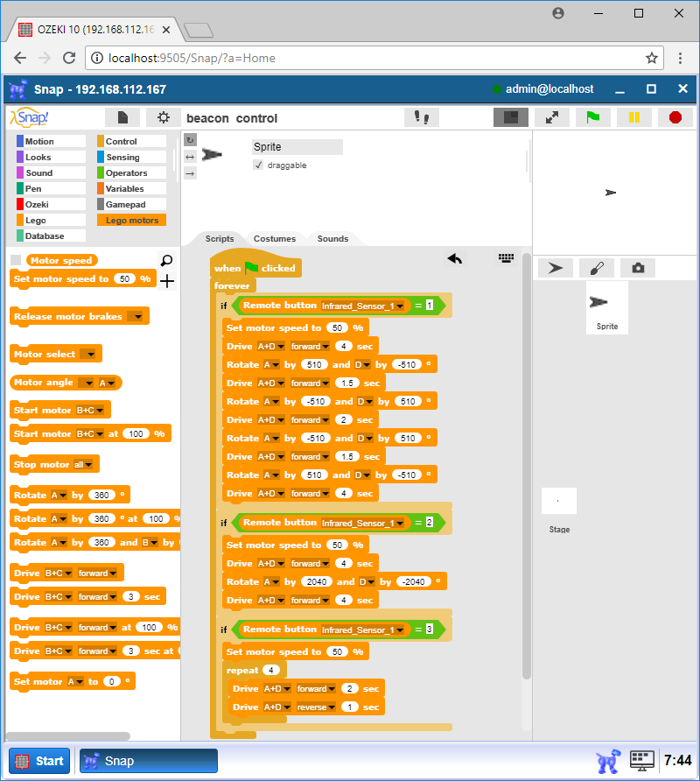Viewport: 700px width, 781px height.
Task: Run the project with the green flag
Action: click(592, 117)
